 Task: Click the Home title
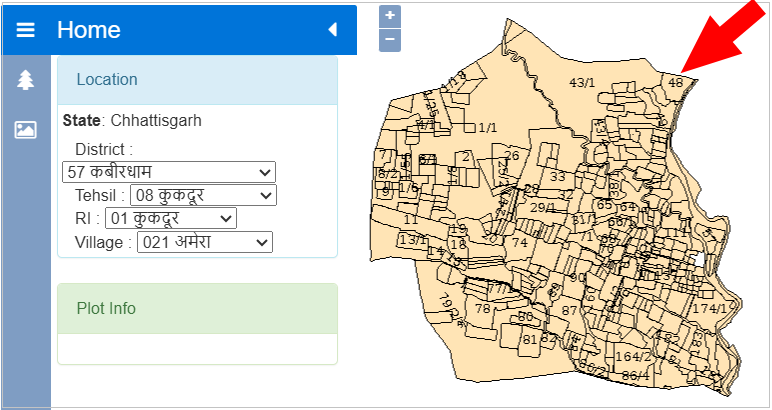point(89,30)
